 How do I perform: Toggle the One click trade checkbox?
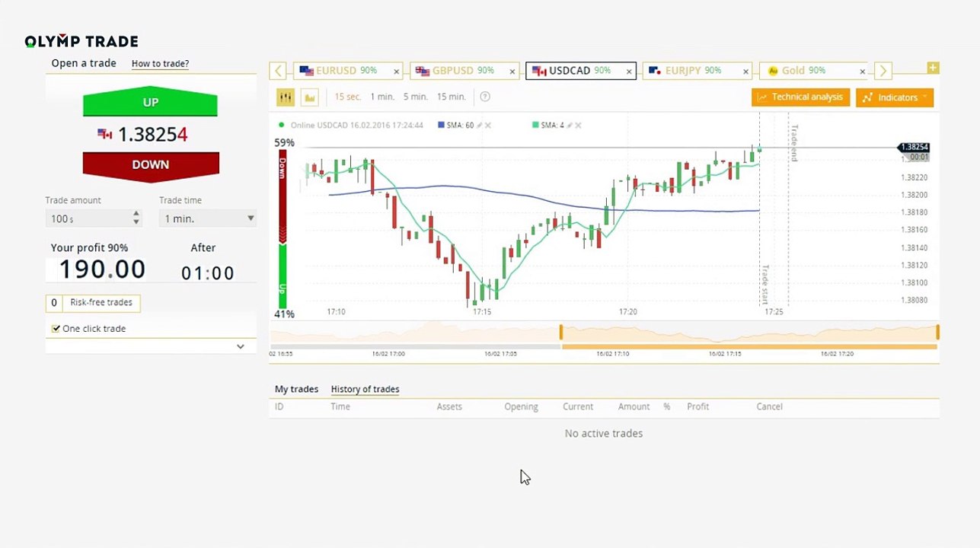56,329
